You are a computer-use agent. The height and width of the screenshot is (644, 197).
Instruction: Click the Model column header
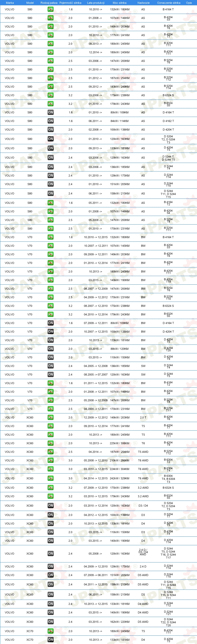click(30, 3)
